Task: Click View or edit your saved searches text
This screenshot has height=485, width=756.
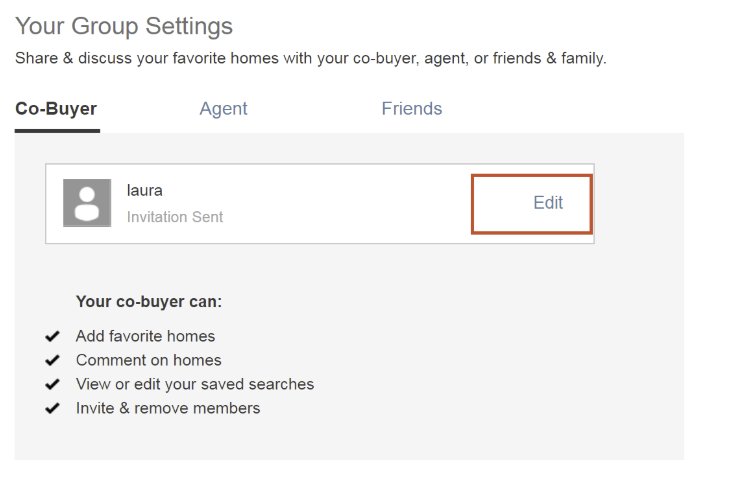Action: [x=195, y=384]
